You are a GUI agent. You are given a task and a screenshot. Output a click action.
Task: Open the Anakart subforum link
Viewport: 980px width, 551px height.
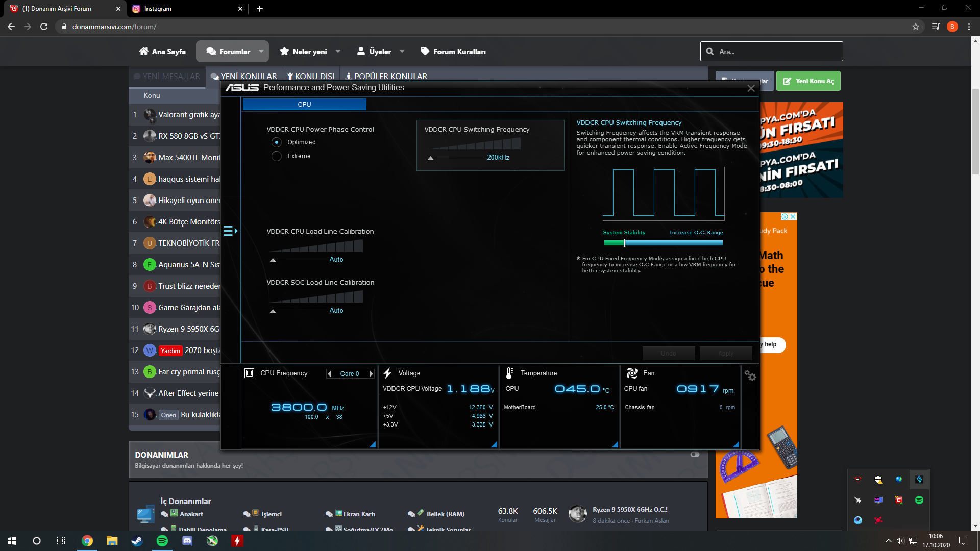tap(191, 514)
